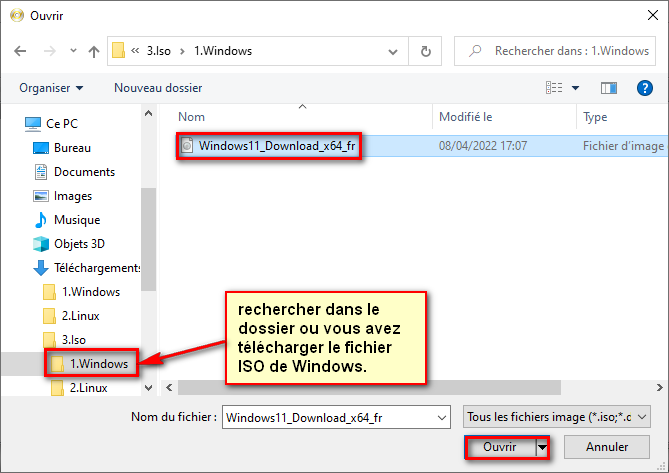Open the Musique folder in sidebar
Image resolution: width=669 pixels, height=473 pixels.
[76, 220]
